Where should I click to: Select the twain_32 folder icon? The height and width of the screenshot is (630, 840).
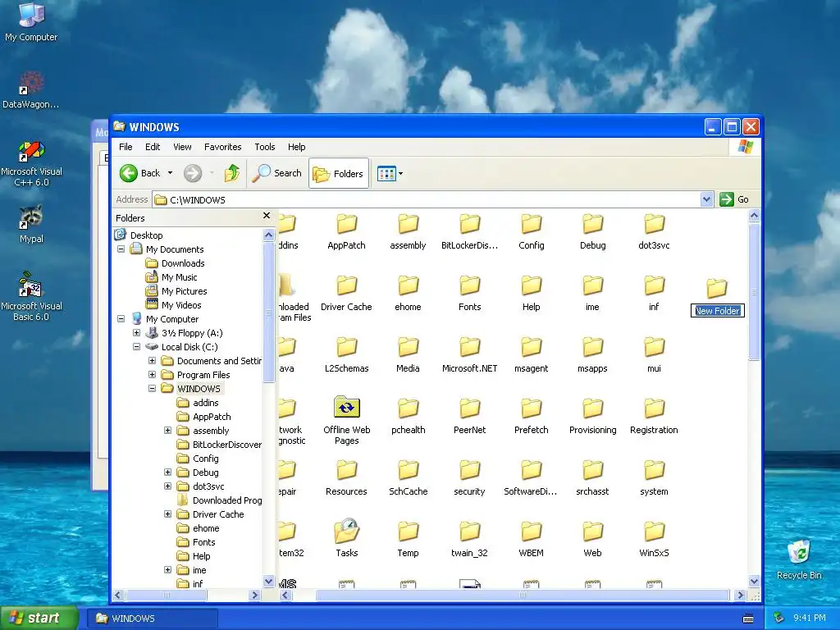pyautogui.click(x=470, y=540)
